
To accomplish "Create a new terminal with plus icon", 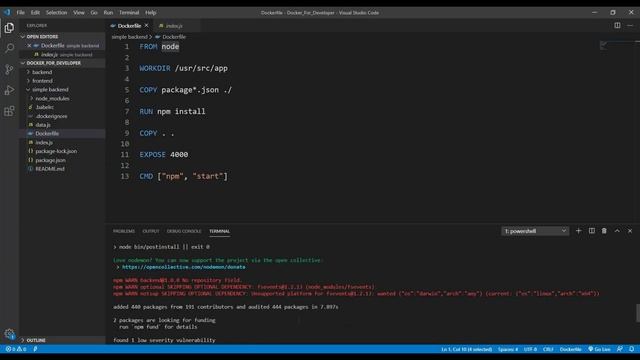I will 578,231.
